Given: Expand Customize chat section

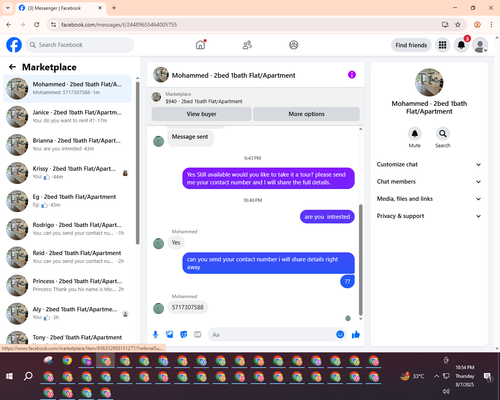Looking at the screenshot, I should pyautogui.click(x=429, y=164).
